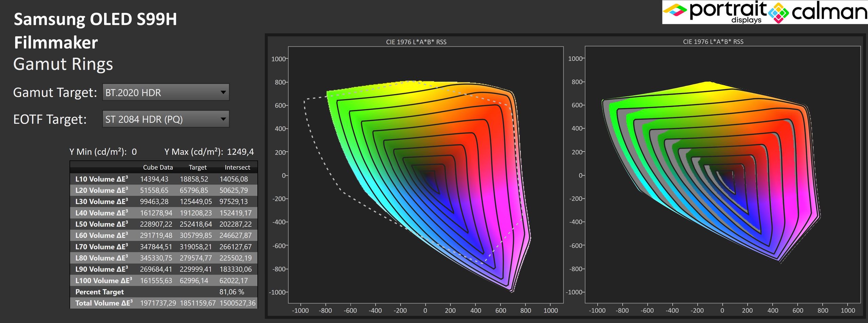Click the L20 Volume ΔE³ row label
The width and height of the screenshot is (868, 323).
click(102, 190)
